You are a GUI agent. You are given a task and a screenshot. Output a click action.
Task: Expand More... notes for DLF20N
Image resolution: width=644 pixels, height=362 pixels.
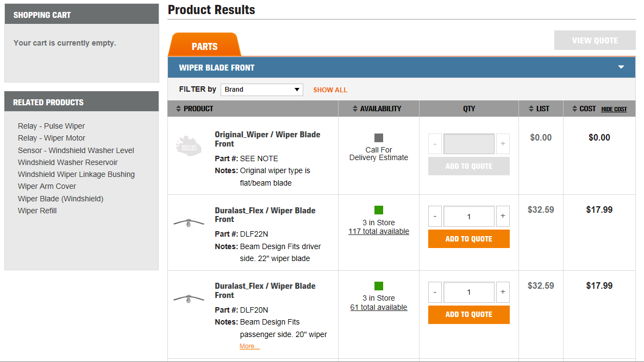[x=249, y=346]
